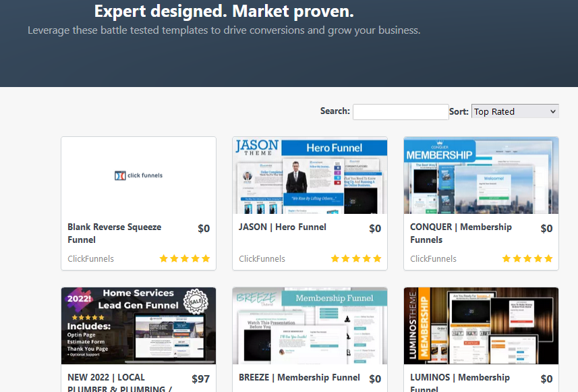The width and height of the screenshot is (578, 392).
Task: Open the BREEZE Membership Funnel thumbnail
Action: click(x=310, y=326)
